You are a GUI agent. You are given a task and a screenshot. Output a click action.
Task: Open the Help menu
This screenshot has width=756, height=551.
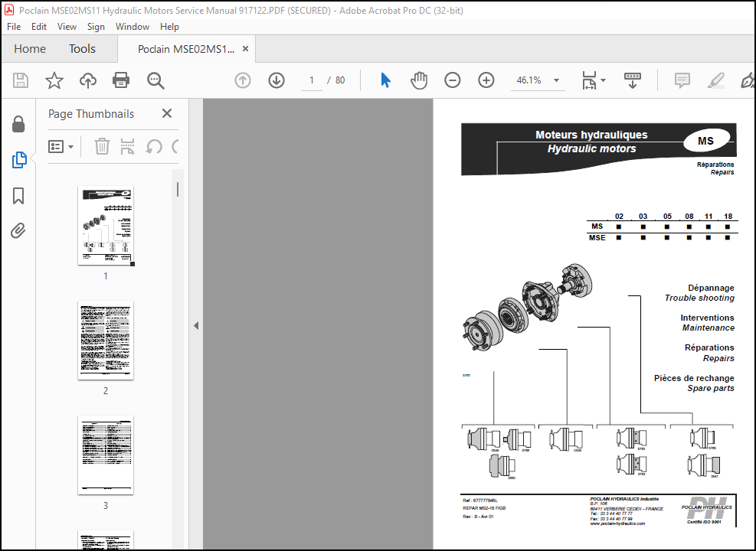pos(169,27)
